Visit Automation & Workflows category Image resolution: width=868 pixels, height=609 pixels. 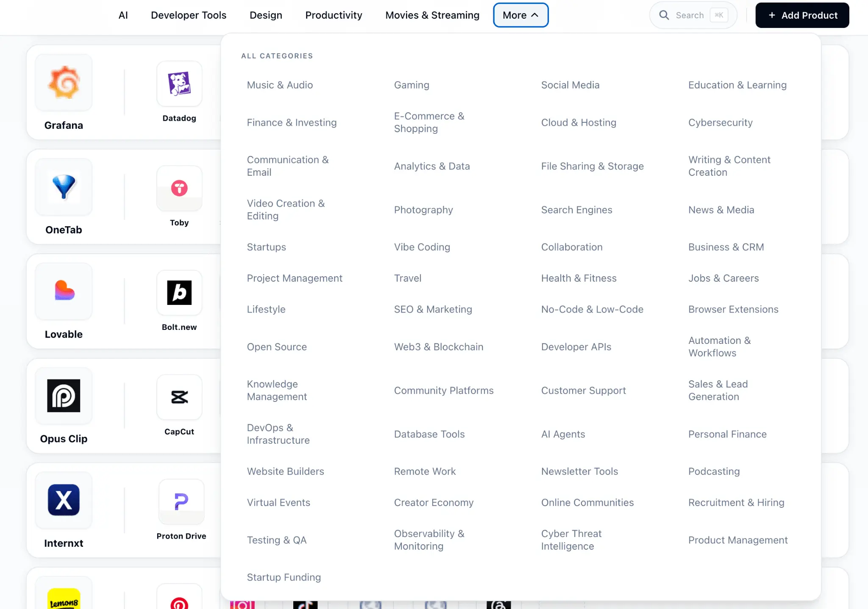719,347
